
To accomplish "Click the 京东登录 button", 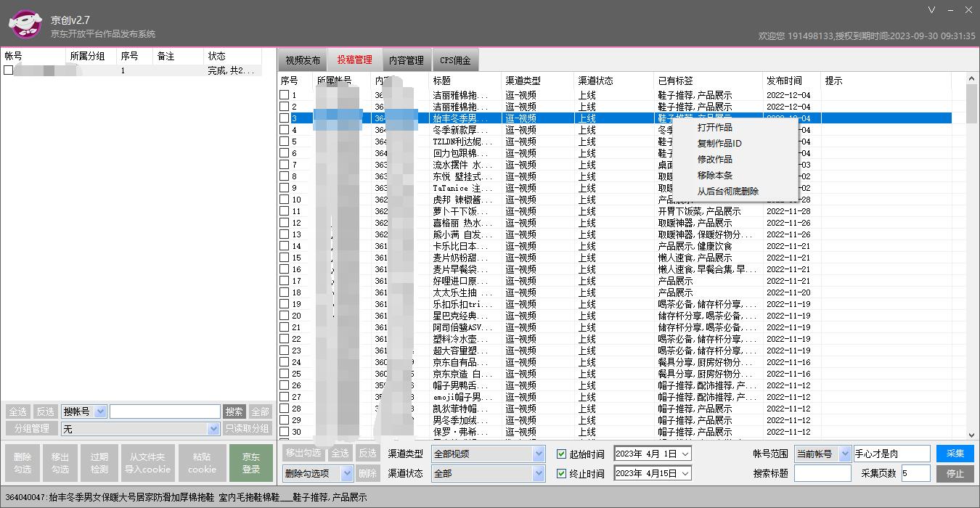I will [x=251, y=463].
